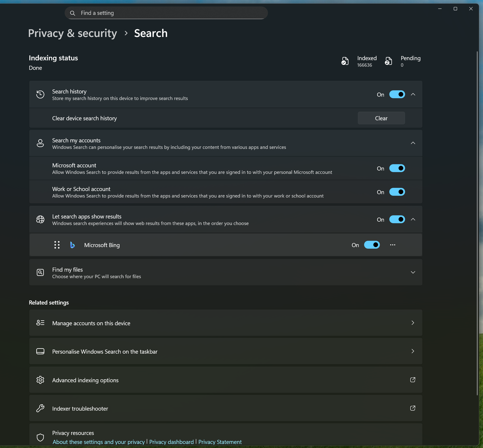Screen dimensions: 483x448
Task: Click the Search my accounts person icon
Action: pos(40,143)
